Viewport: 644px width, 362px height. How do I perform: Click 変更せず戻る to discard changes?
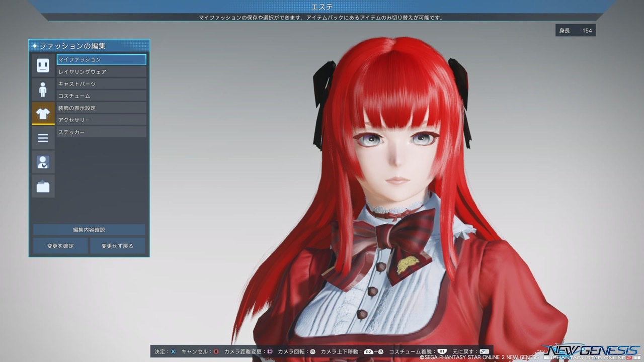pyautogui.click(x=117, y=246)
